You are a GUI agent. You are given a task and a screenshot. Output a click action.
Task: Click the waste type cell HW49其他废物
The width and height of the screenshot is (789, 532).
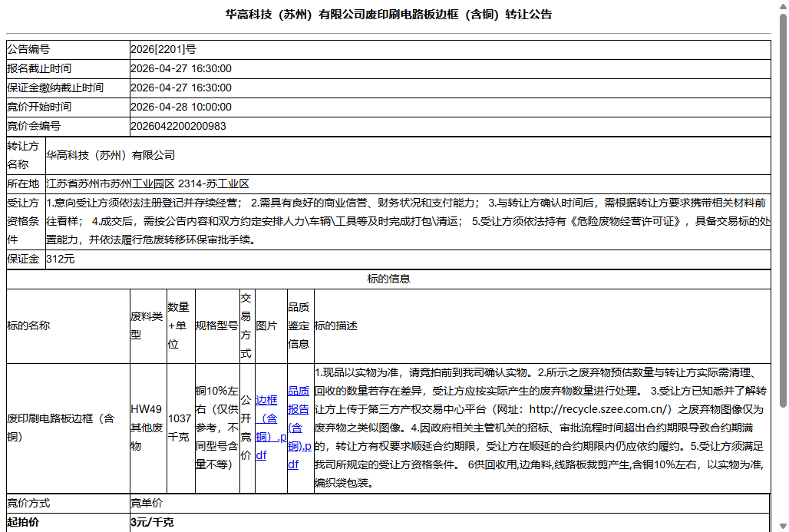(148, 428)
